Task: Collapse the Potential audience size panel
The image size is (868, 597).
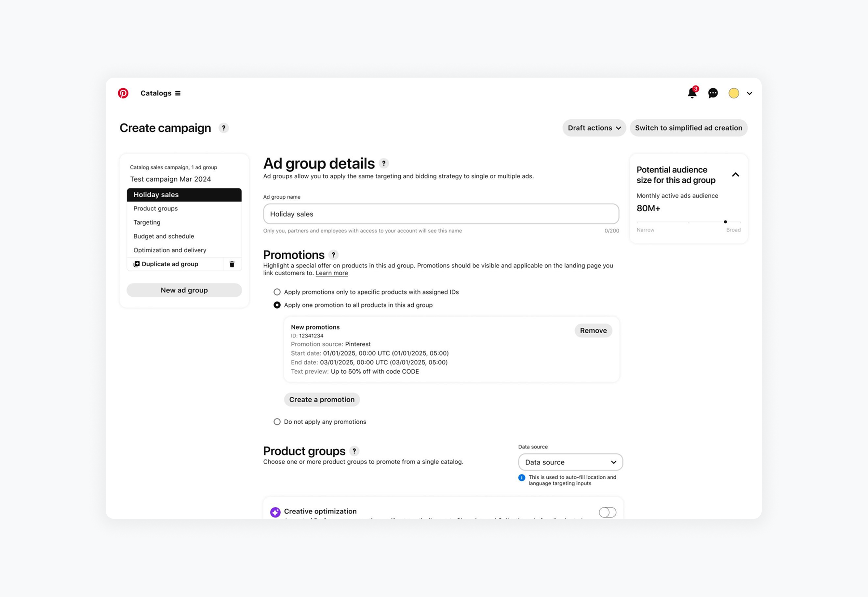Action: pyautogui.click(x=735, y=175)
